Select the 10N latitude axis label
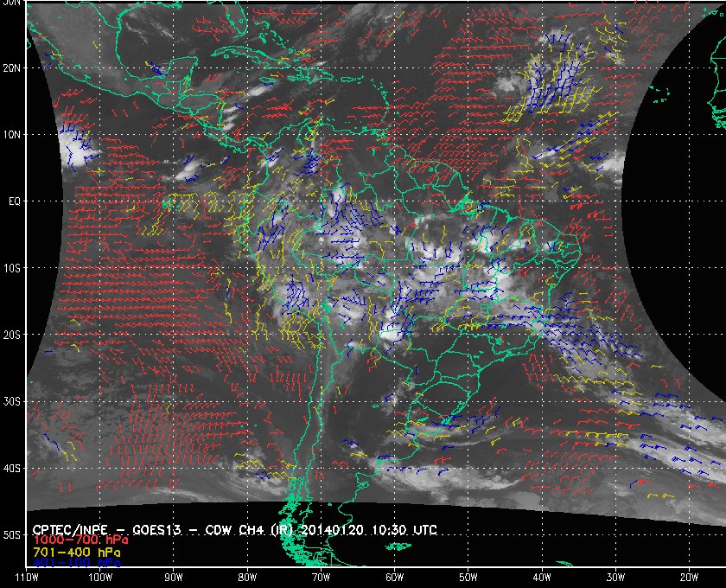The height and width of the screenshot is (588, 726). pos(12,134)
